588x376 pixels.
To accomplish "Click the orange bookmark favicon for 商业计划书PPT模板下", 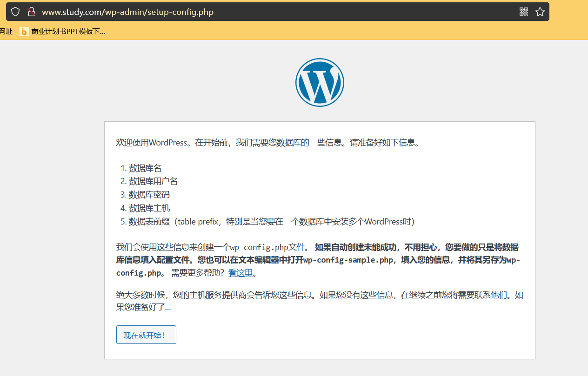I will (x=24, y=32).
